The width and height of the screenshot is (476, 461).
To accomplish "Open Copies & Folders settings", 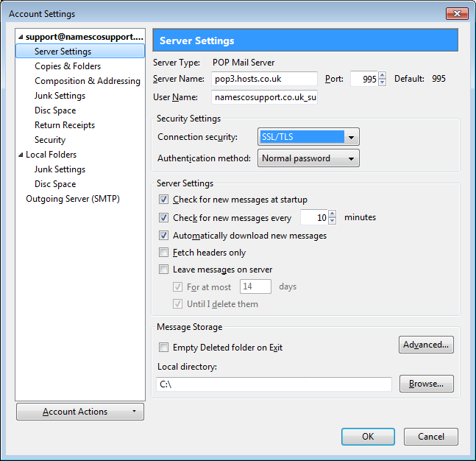I will click(68, 66).
